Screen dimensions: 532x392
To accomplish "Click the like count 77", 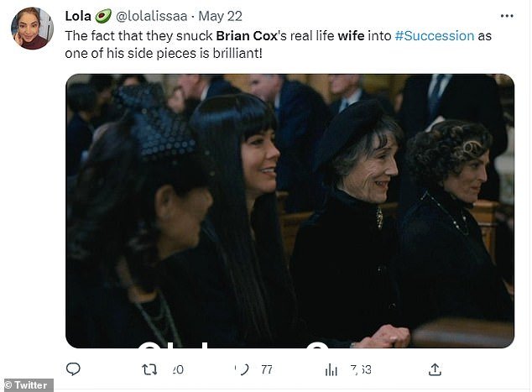I will (267, 369).
